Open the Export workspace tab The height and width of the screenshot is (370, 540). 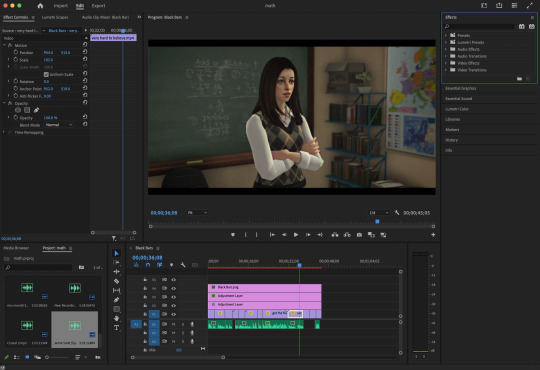(98, 6)
